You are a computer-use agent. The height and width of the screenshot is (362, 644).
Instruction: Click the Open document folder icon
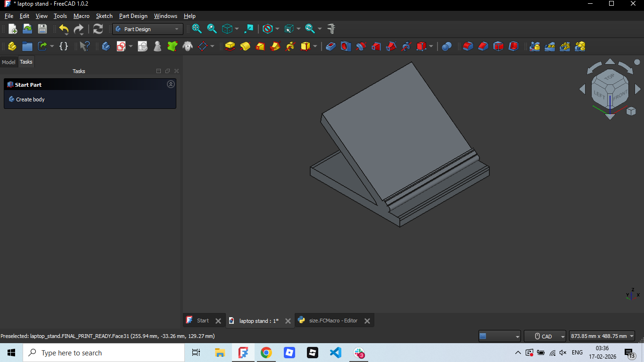(27, 29)
